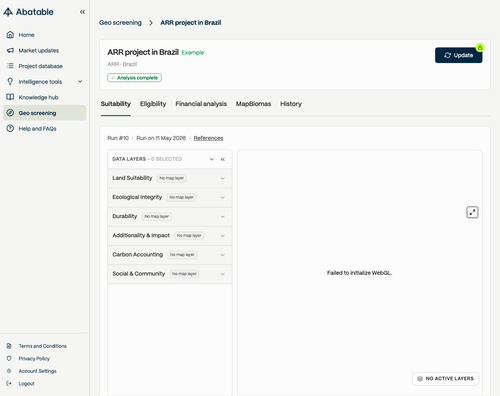Click the Help and FAQs question icon
This screenshot has width=500, height=396.
10,128
